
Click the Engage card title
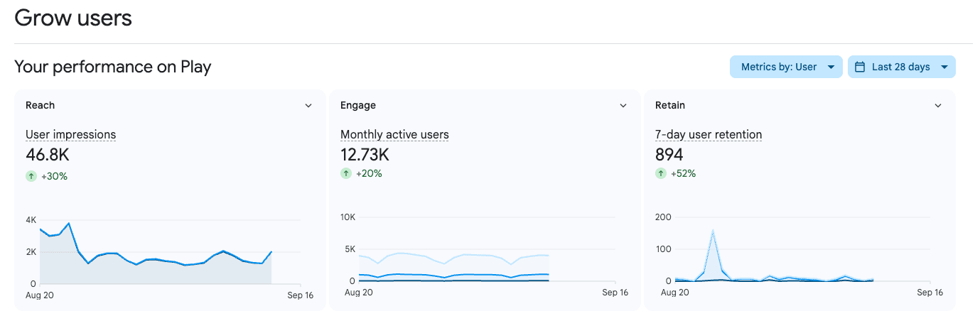click(x=358, y=105)
